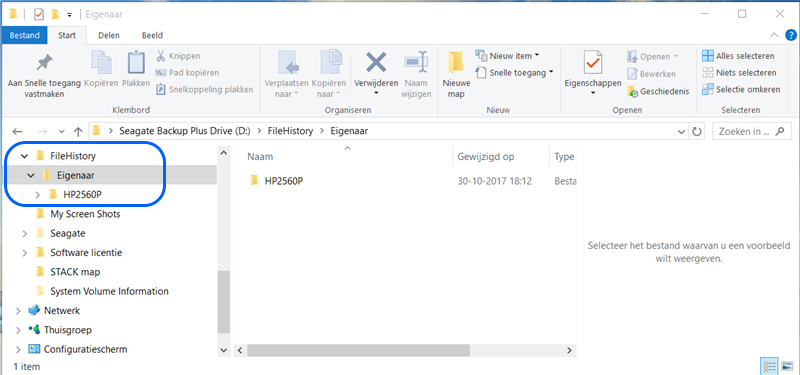The height and width of the screenshot is (375, 800).
Task: Sort by the Type column header
Action: point(563,157)
